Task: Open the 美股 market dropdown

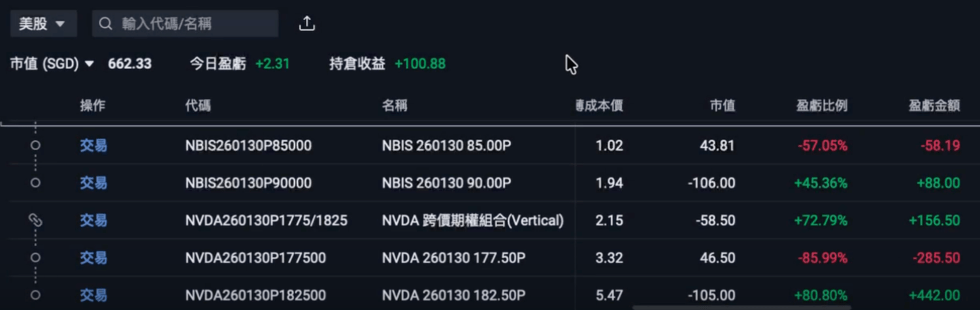Action: point(42,24)
